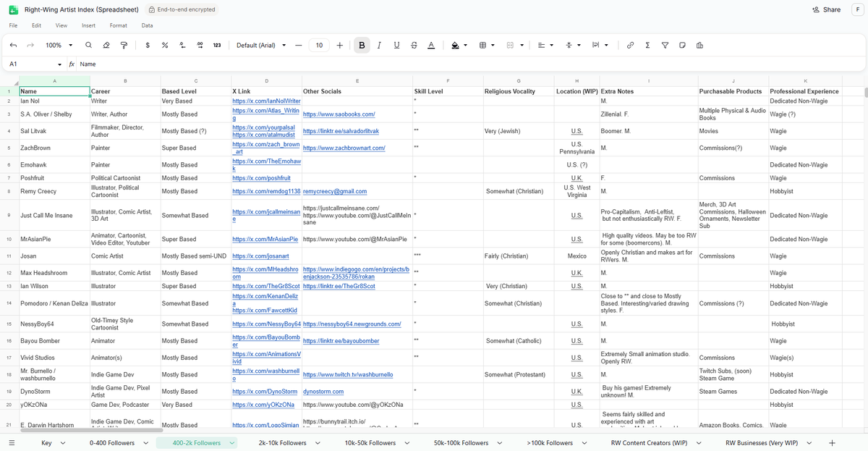
Task: Click the borders grid icon
Action: click(483, 45)
